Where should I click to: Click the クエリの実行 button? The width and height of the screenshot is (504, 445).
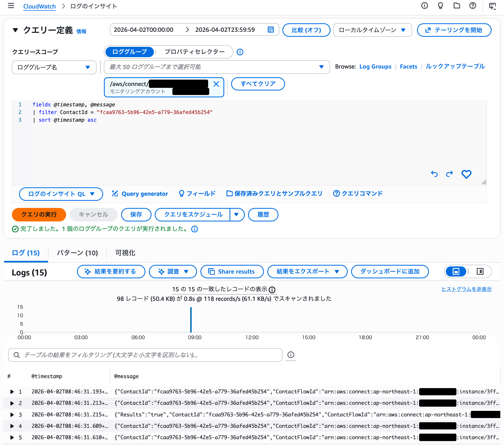tap(39, 215)
